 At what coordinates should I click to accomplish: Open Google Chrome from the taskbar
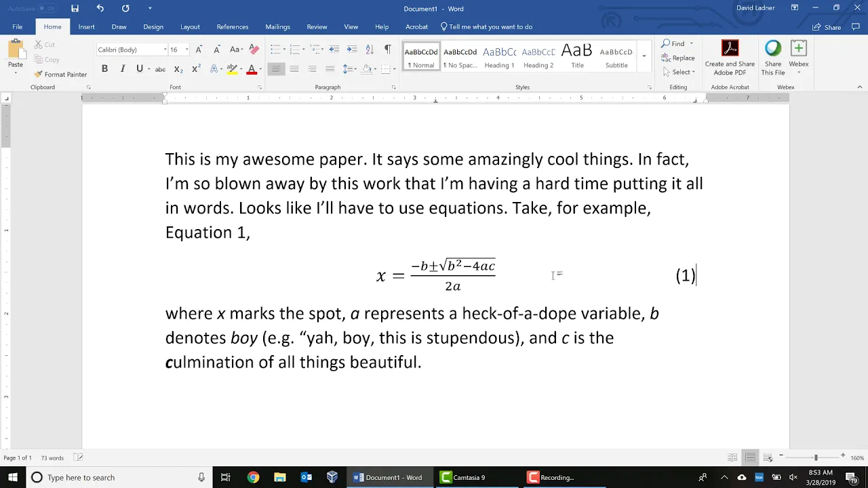click(253, 477)
